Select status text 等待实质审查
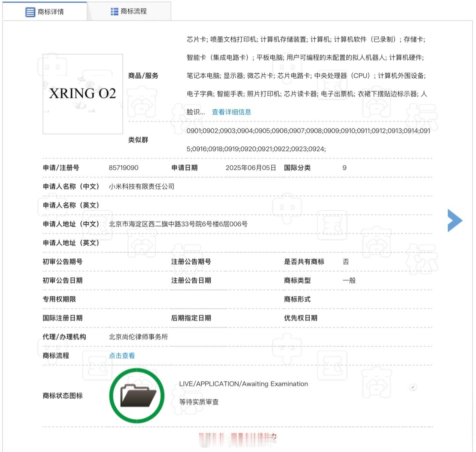Screen dimensions: 476x452 point(199,402)
